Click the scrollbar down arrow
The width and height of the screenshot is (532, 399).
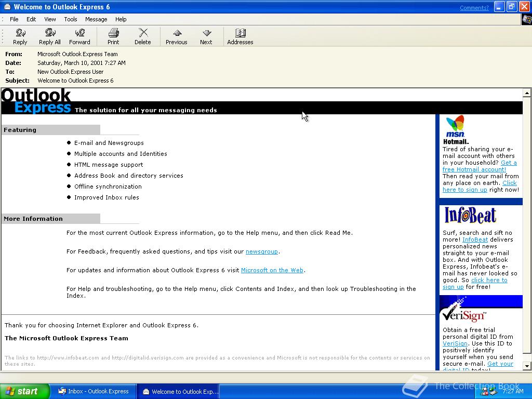(x=527, y=366)
